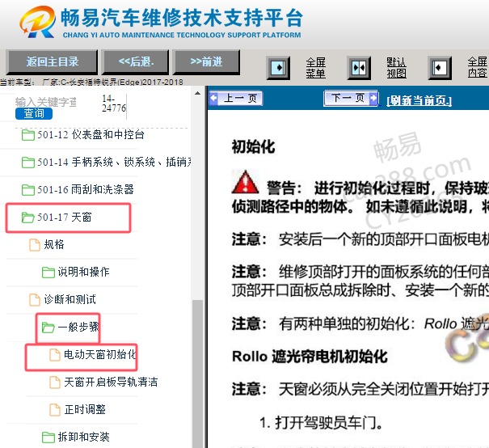
Task: Click the folder icon next to 说明和操作
Action: pyautogui.click(x=48, y=272)
